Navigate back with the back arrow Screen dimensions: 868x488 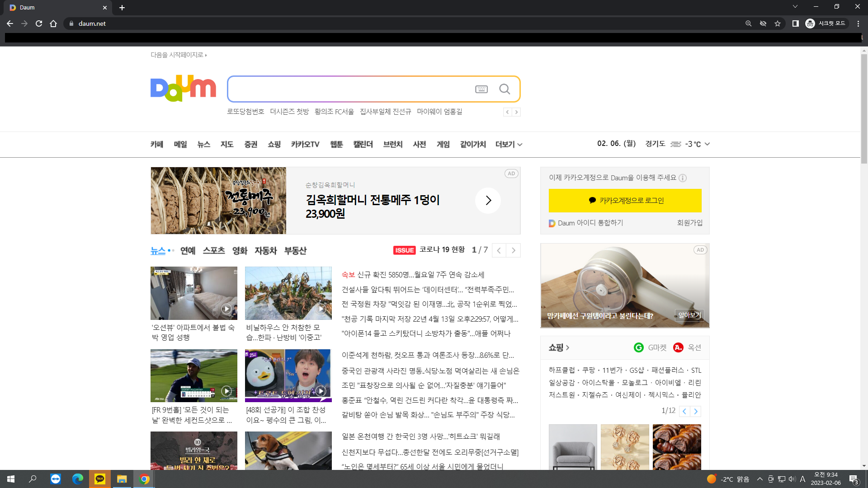pyautogui.click(x=10, y=23)
